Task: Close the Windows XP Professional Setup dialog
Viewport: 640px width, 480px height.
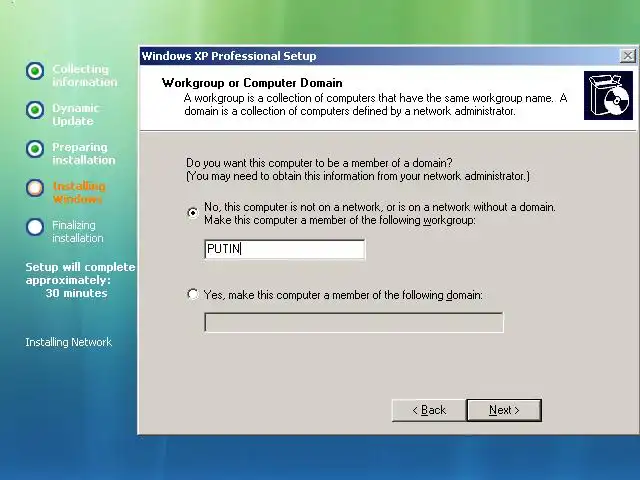Action: pyautogui.click(x=628, y=56)
